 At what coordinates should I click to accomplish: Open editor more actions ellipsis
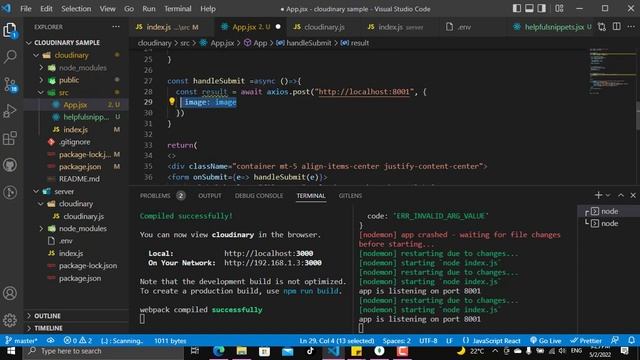(x=631, y=27)
